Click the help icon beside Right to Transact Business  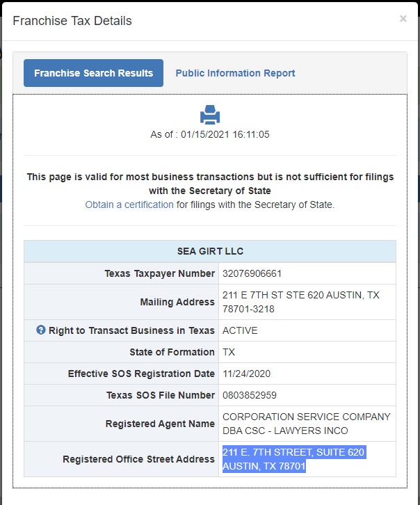coord(40,330)
